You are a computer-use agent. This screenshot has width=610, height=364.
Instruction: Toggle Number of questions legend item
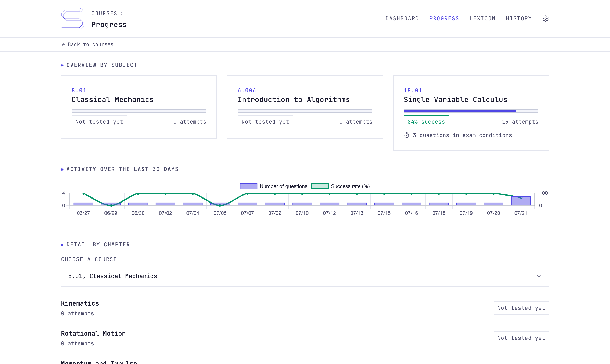273,186
